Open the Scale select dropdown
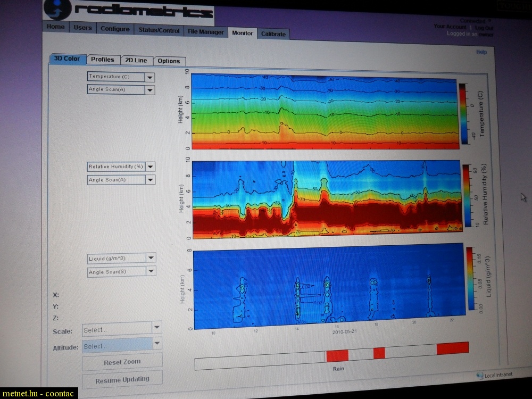Viewport: 532px width, 399px height. coord(156,328)
